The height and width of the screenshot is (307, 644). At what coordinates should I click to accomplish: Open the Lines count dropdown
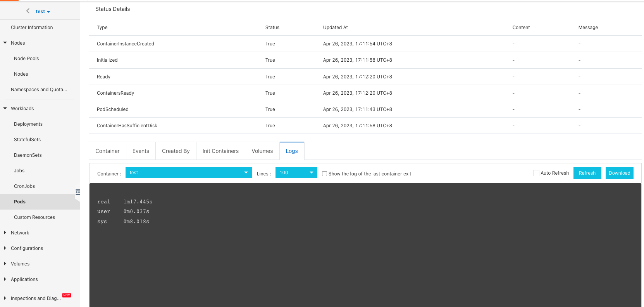click(296, 173)
